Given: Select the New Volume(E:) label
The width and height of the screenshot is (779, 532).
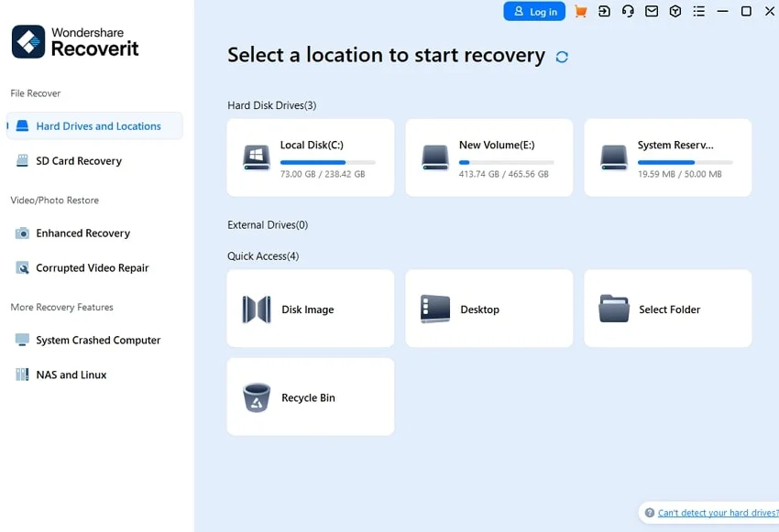Looking at the screenshot, I should tap(497, 145).
